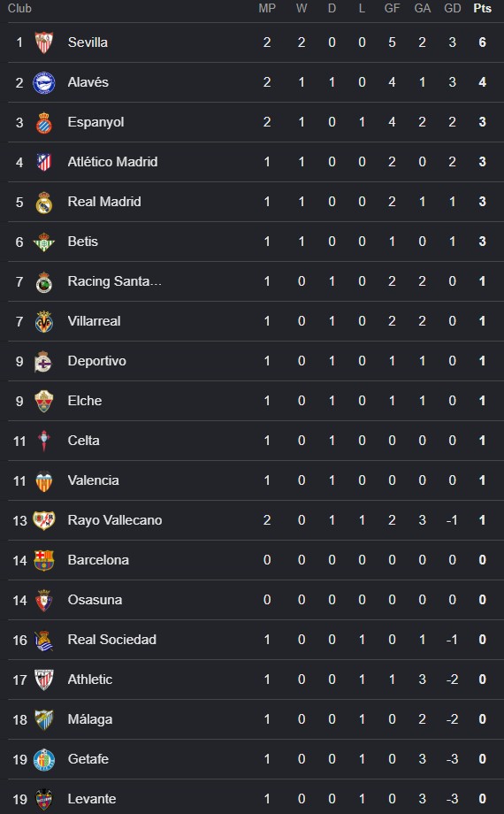Viewport: 504px width, 814px height.
Task: Click the Villarreal crest icon
Action: (44, 321)
